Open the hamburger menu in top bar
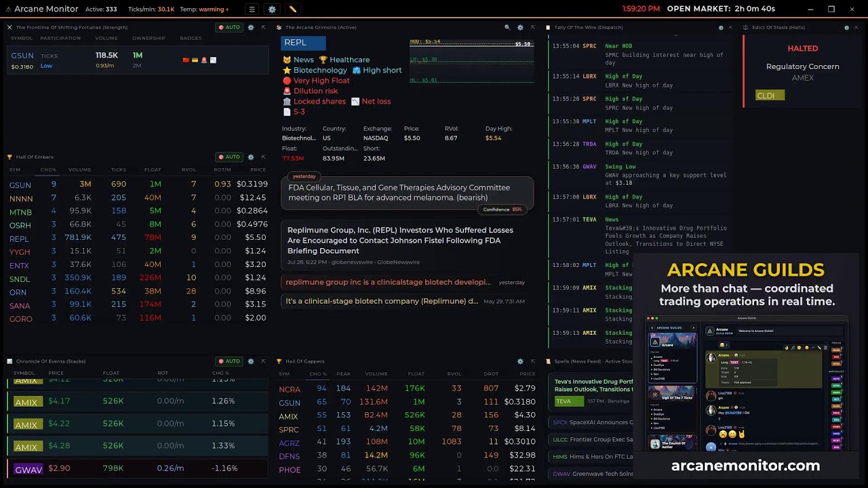 (252, 9)
